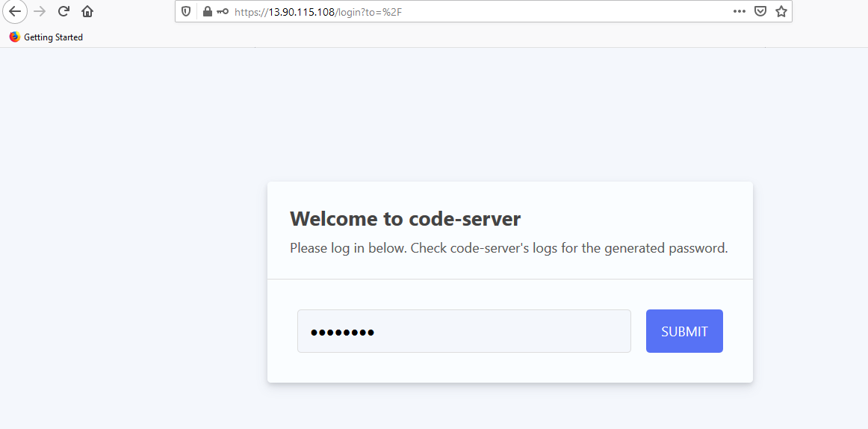
Task: Go back with the browser back arrow
Action: (15, 11)
